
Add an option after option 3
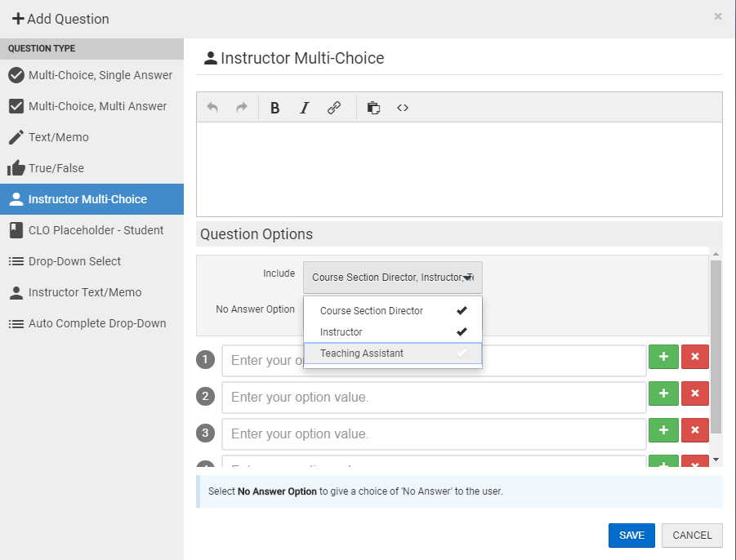663,430
